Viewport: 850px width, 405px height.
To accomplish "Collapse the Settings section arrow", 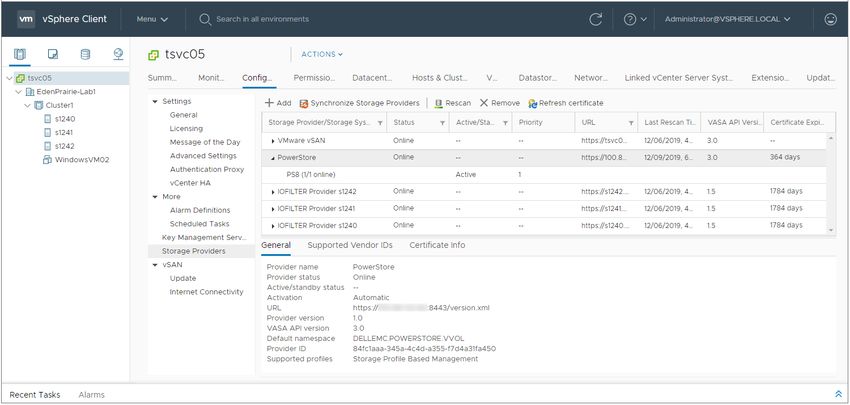I will coord(155,101).
